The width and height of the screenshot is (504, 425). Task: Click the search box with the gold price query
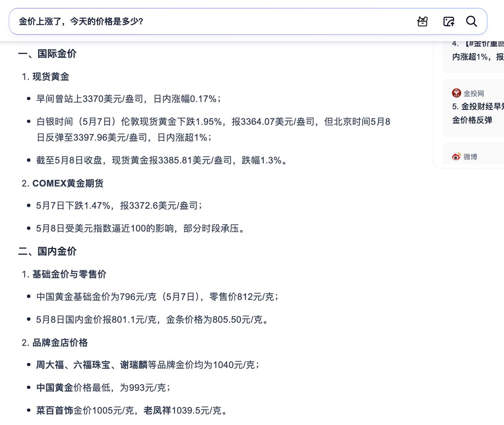point(248,21)
